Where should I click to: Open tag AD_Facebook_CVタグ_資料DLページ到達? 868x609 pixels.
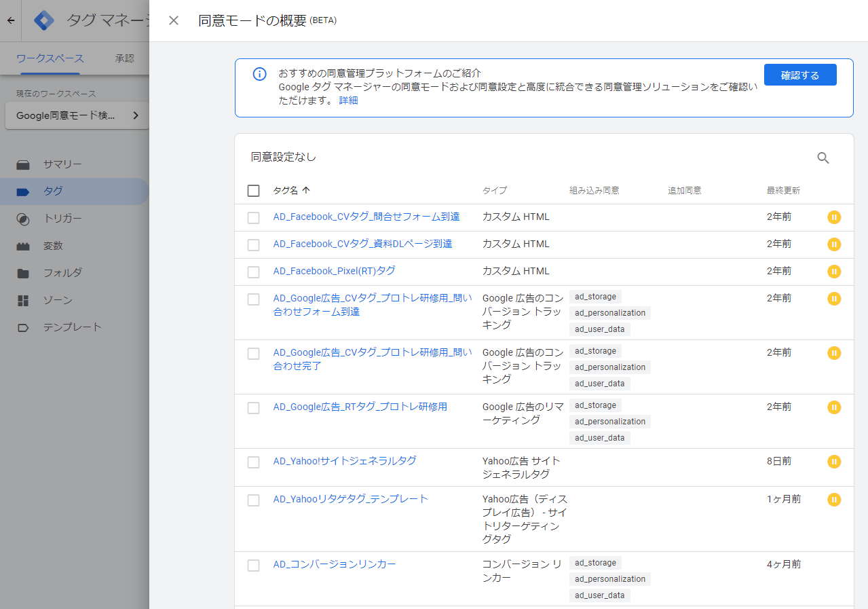(x=362, y=244)
